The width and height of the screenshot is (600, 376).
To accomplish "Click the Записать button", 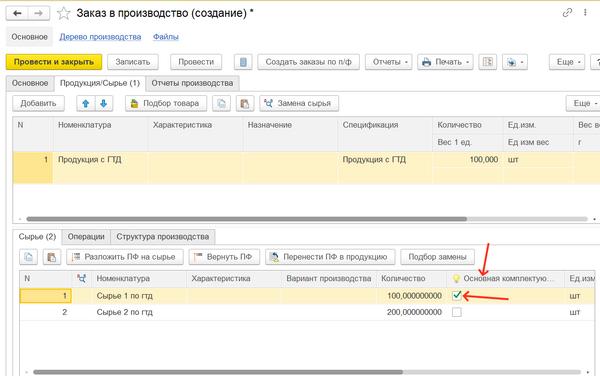I will tap(133, 62).
